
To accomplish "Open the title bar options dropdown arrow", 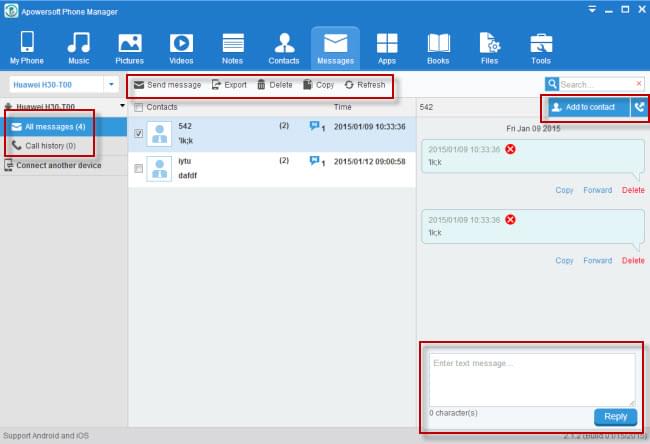I will tap(592, 9).
